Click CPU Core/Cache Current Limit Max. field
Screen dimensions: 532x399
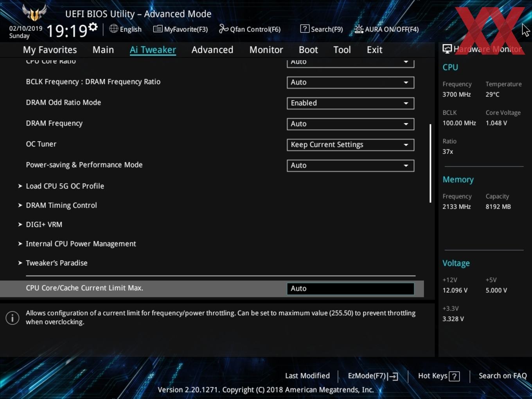[x=350, y=289]
